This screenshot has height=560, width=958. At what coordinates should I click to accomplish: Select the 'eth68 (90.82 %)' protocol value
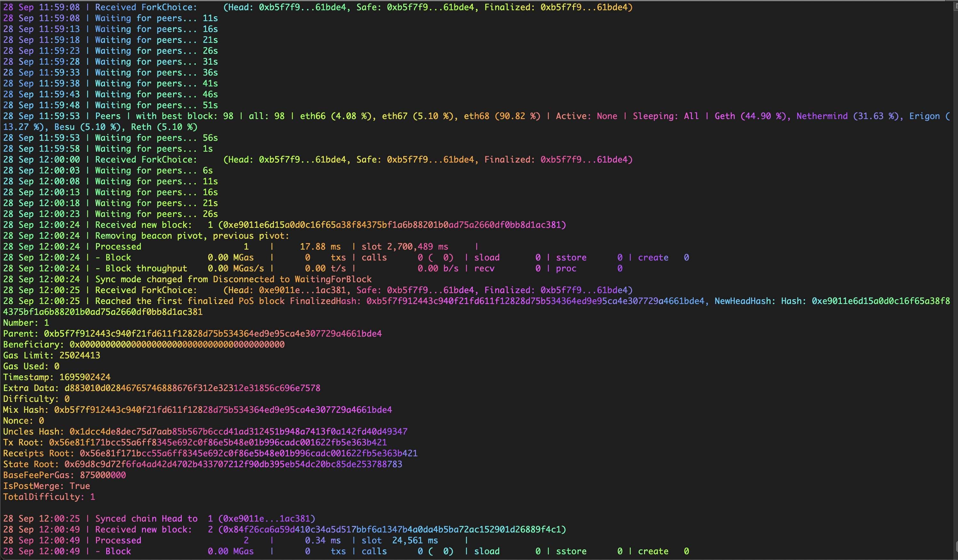502,116
